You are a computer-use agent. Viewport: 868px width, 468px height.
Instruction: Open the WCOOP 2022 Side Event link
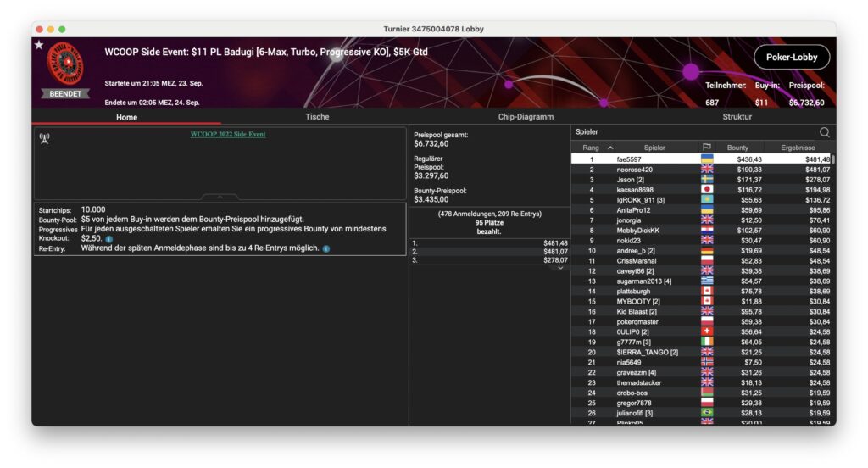(228, 134)
